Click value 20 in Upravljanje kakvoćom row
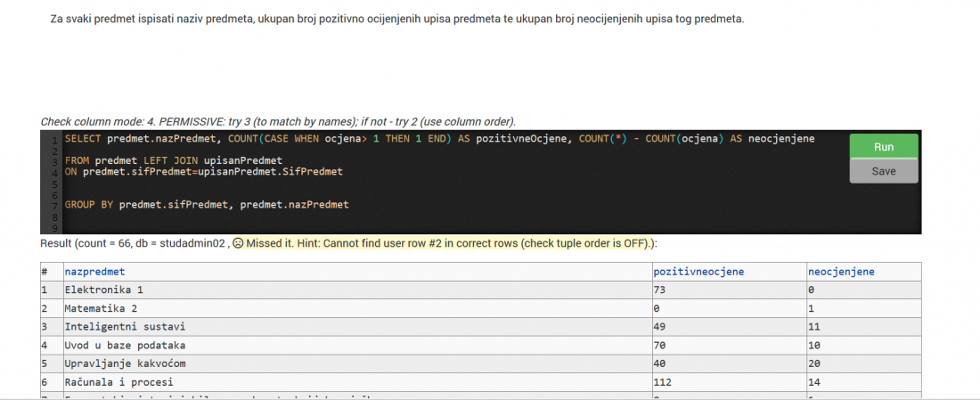 (x=814, y=363)
